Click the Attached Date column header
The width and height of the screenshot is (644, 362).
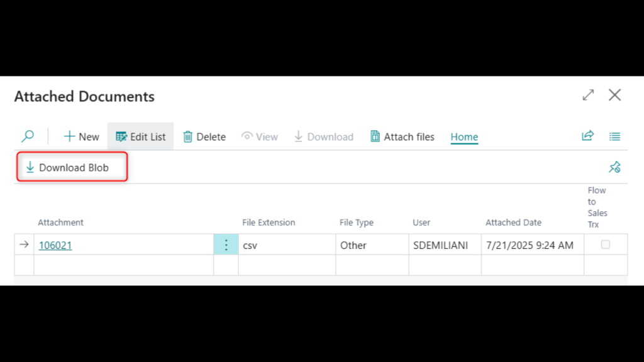(x=513, y=222)
